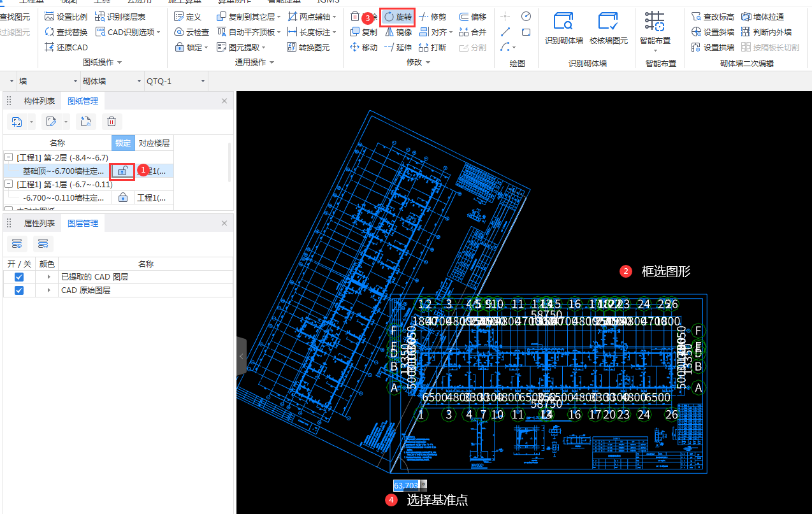Expand the CAD 原始图层 row arrow

(x=48, y=290)
